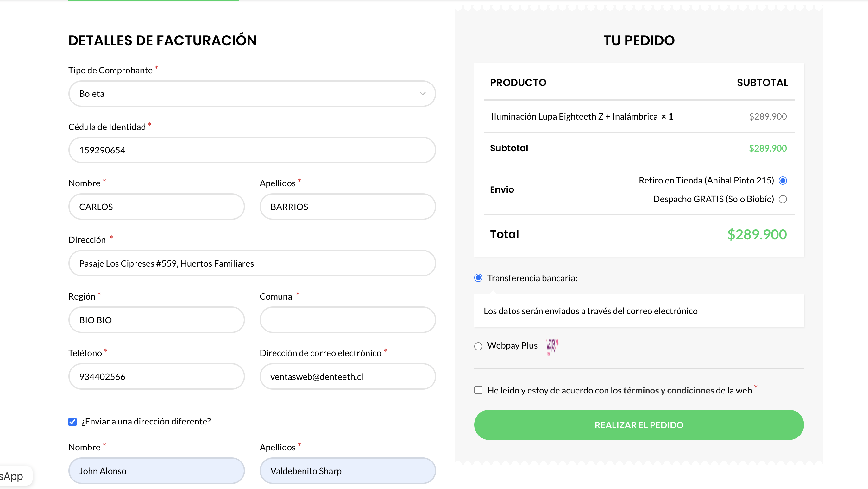Focus the Teléfono input field
The height and width of the screenshot is (489, 868).
[x=156, y=376]
